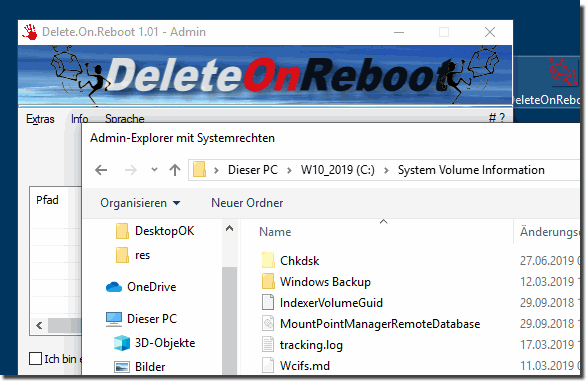Image resolution: width=587 pixels, height=382 pixels.
Task: Go up one folder level arrow
Action: 175,170
